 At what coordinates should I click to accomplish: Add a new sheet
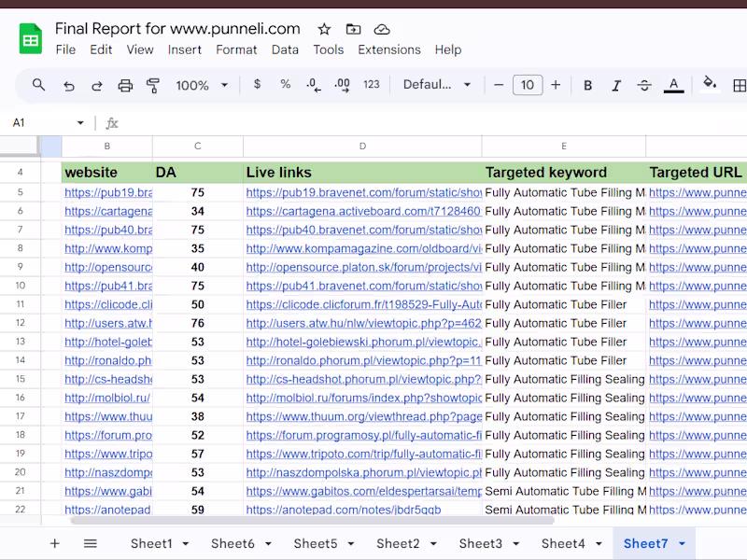pos(54,543)
